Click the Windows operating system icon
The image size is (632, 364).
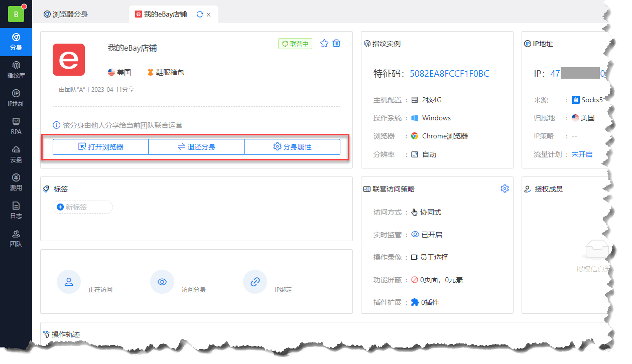[415, 118]
